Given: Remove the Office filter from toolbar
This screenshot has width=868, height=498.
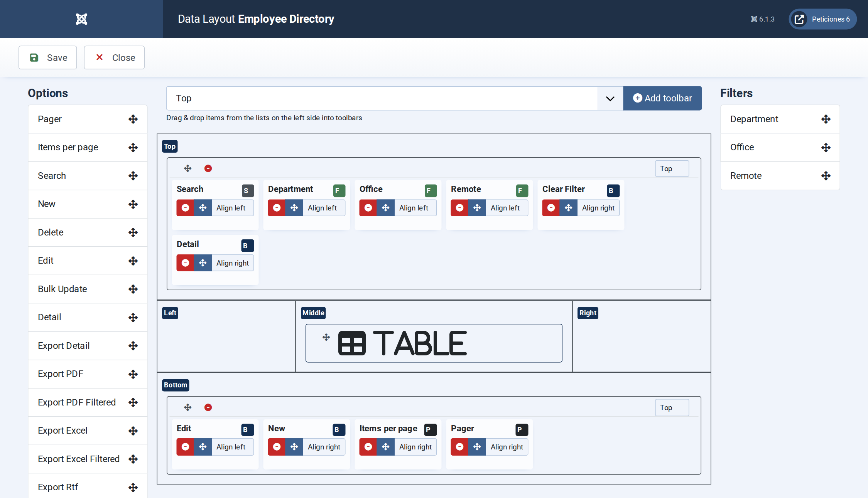Looking at the screenshot, I should pyautogui.click(x=368, y=208).
